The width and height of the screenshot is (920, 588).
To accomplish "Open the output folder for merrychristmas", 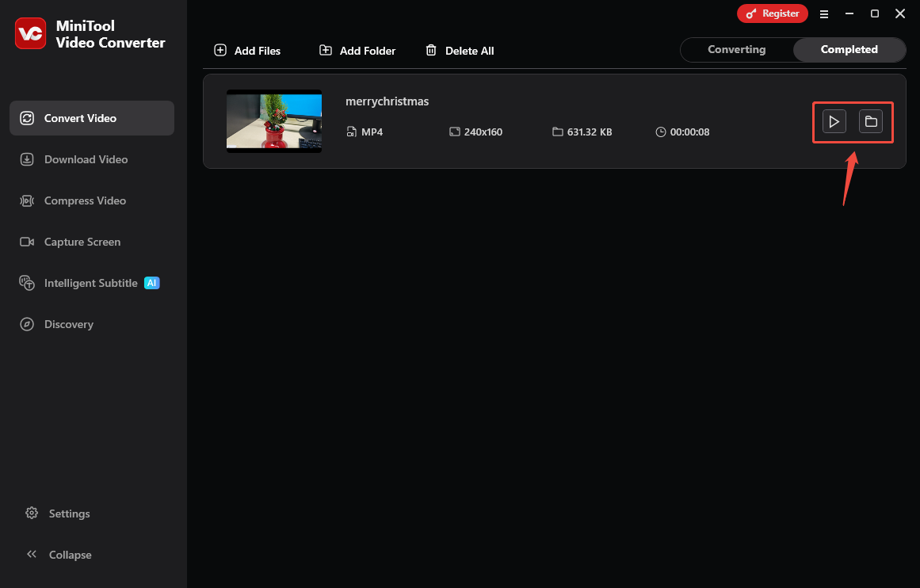I will 871,121.
